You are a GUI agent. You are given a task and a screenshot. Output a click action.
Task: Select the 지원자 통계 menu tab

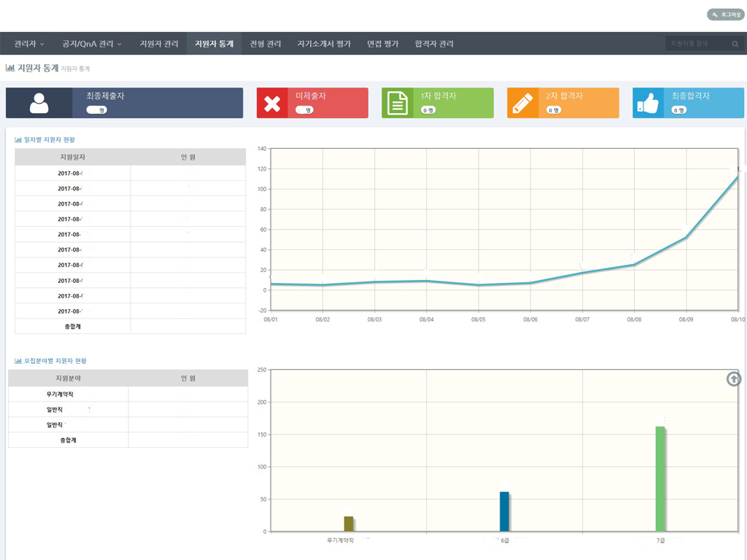point(214,44)
